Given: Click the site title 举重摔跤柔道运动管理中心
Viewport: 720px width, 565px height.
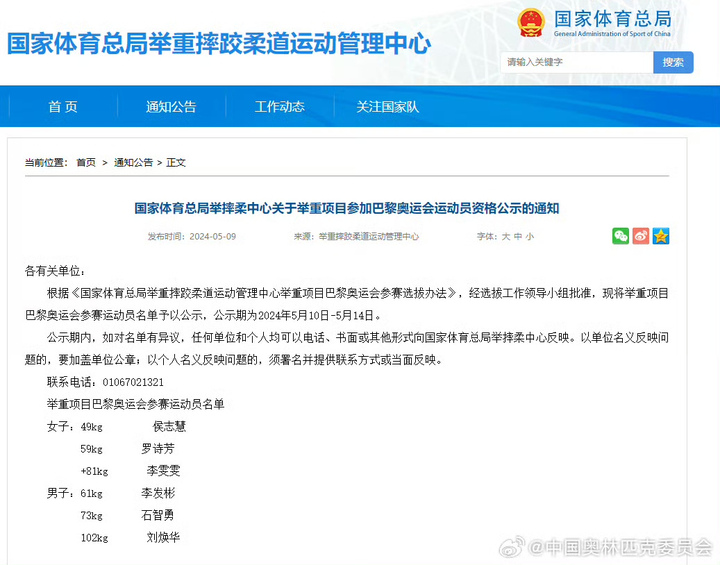Looking at the screenshot, I should (219, 43).
